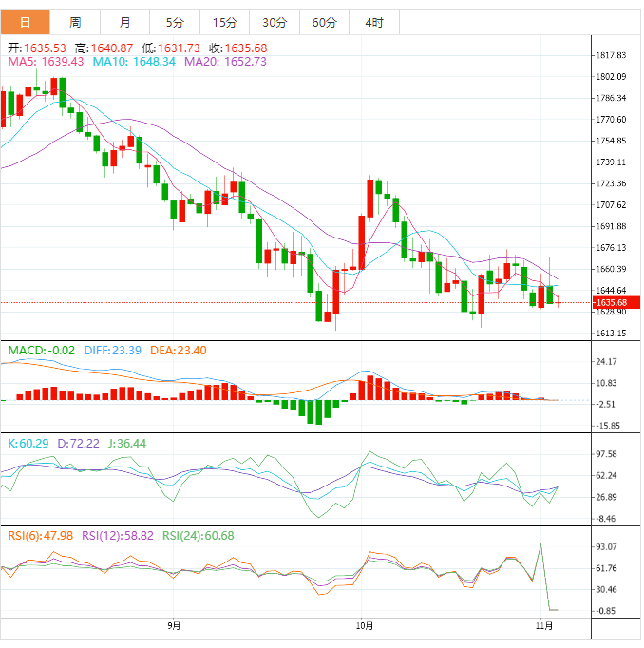Click the 61.76 RSI axis label
644x648 pixels.
pos(606,568)
